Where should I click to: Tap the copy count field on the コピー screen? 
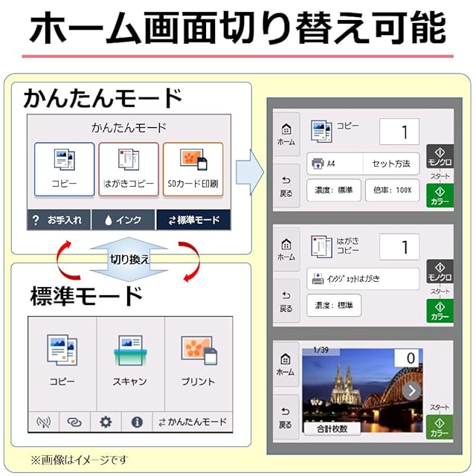point(399,132)
